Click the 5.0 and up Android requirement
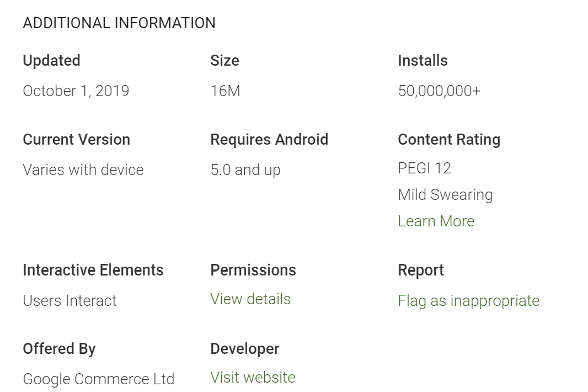Image resolution: width=588 pixels, height=392 pixels. (245, 170)
